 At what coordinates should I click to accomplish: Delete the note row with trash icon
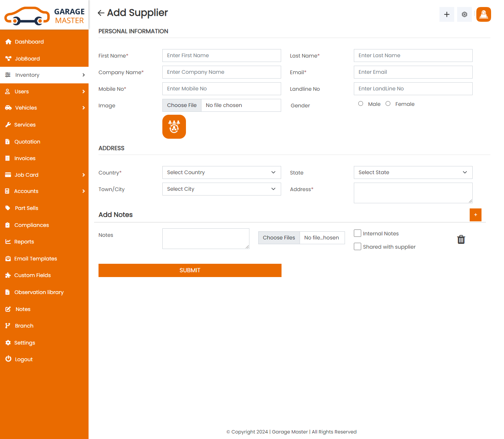click(461, 239)
